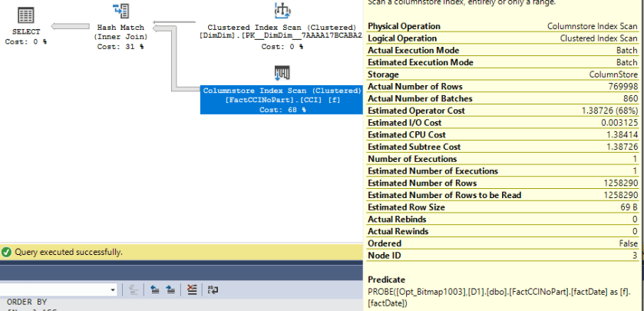Open the dropdown arrow in the editor toolbar
This screenshot has width=644, height=311.
(x=112, y=289)
